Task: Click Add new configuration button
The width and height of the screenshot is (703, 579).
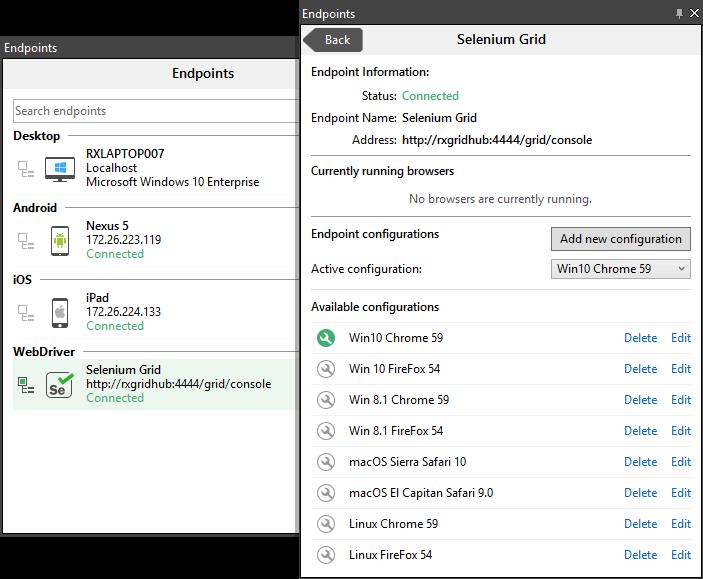Action: [620, 239]
